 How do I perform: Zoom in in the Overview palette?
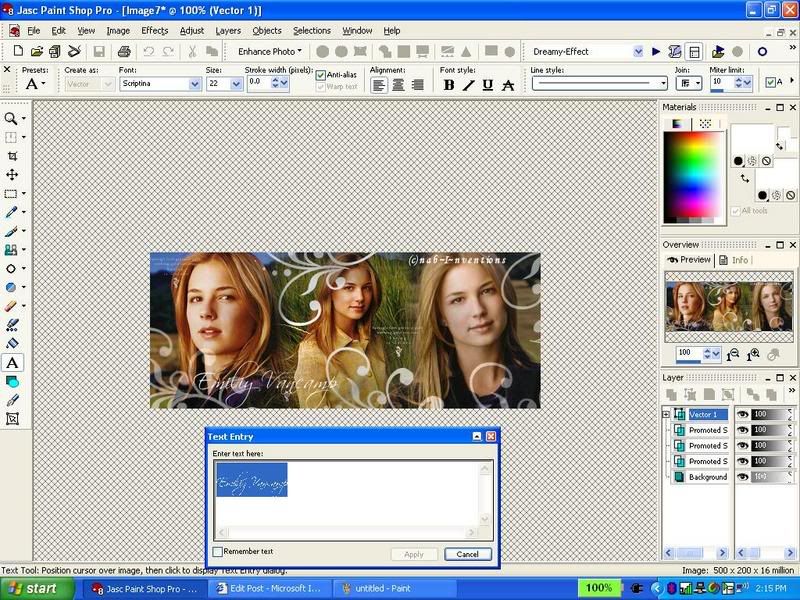753,355
